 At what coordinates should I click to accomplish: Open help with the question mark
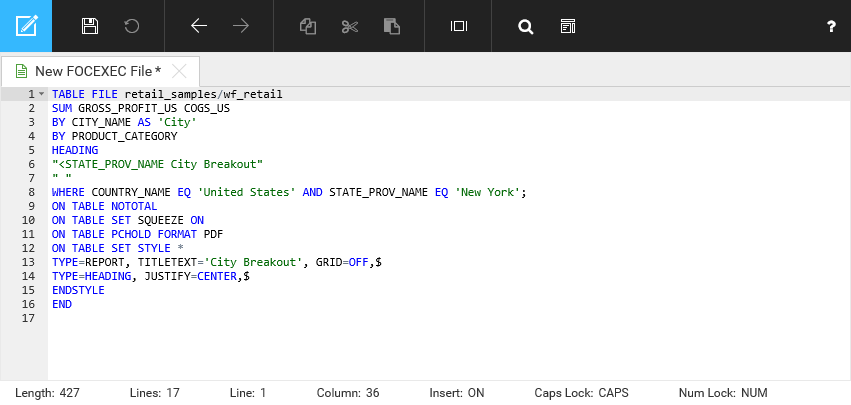coord(831,27)
